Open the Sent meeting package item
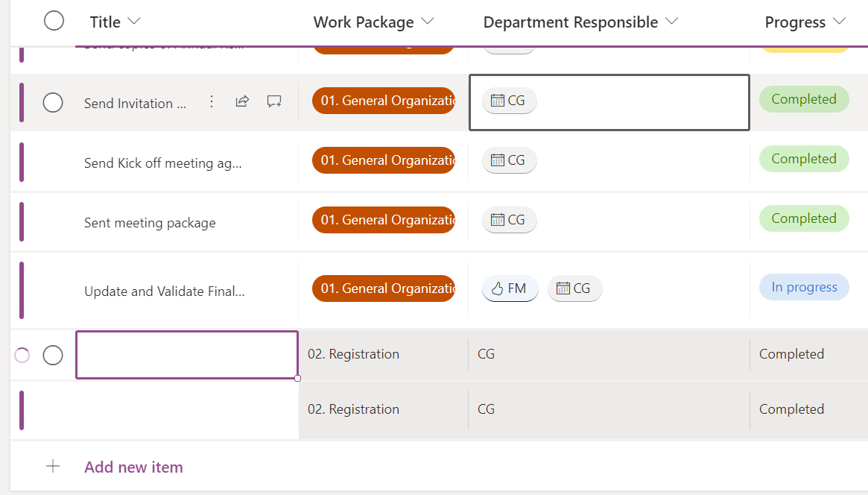 [150, 223]
